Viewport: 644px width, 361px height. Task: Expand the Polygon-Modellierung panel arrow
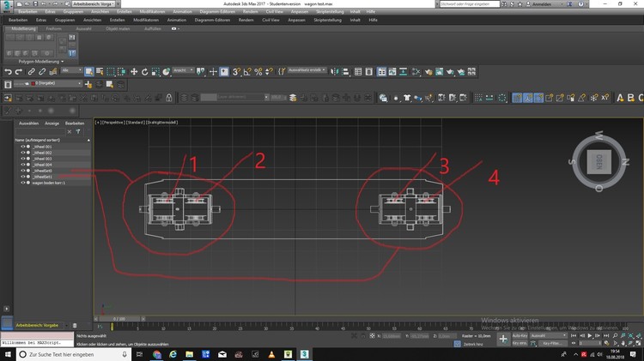click(x=63, y=62)
